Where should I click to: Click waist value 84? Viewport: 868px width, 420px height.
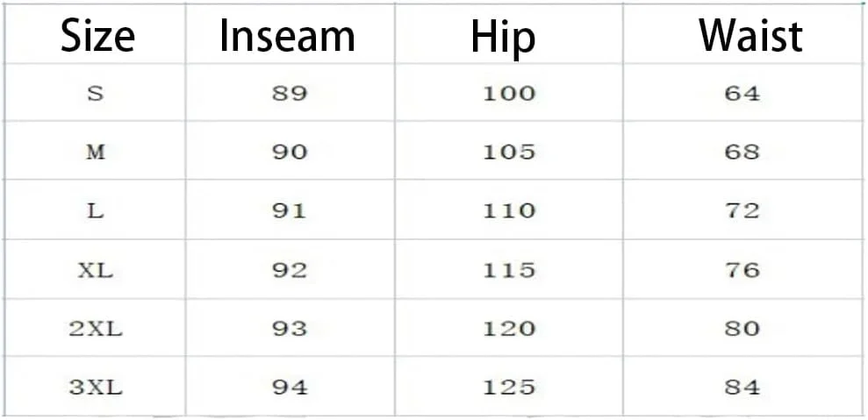click(742, 387)
